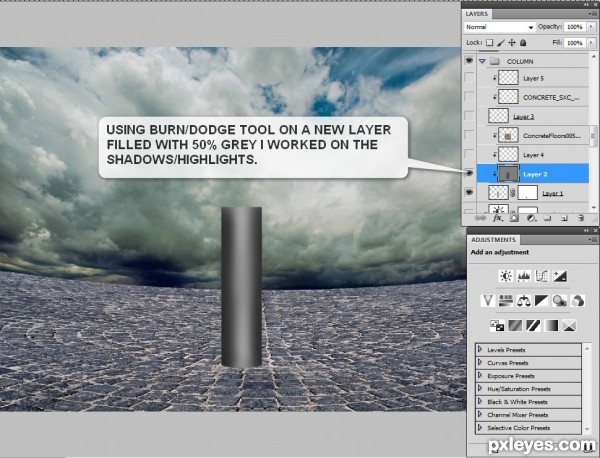The height and width of the screenshot is (458, 600).
Task: Collapse the Layers panel to icons
Action: [587, 5]
